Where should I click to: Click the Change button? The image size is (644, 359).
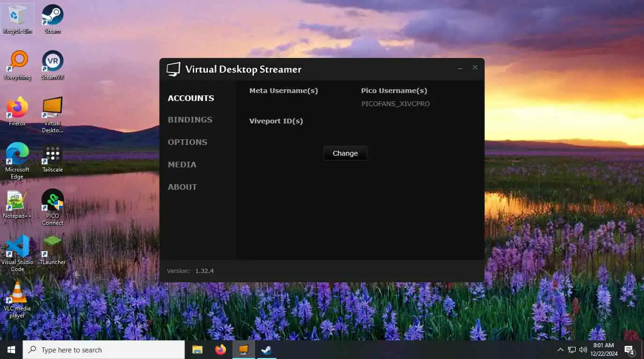coord(345,153)
